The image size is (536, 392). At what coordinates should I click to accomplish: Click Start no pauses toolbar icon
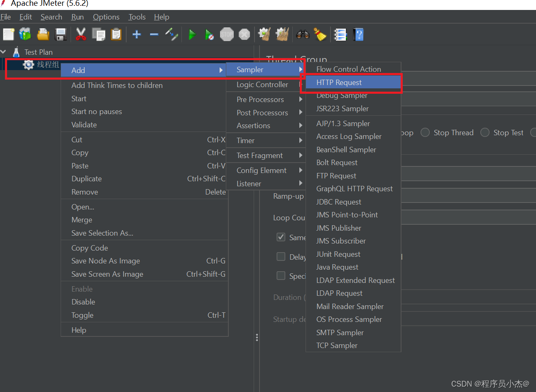tap(209, 34)
